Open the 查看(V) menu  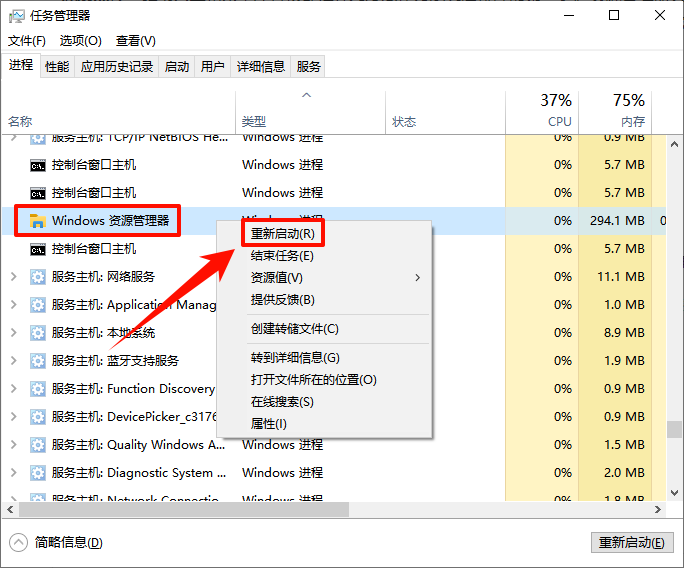(136, 41)
